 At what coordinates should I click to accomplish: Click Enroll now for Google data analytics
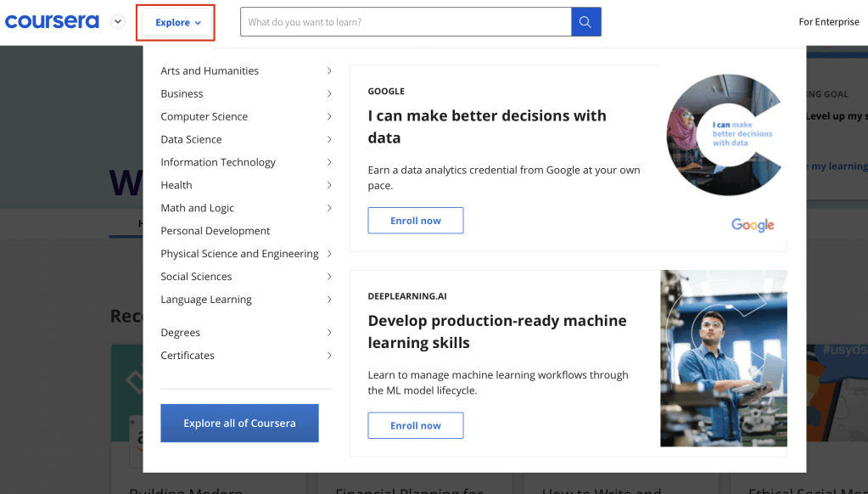pyautogui.click(x=415, y=221)
